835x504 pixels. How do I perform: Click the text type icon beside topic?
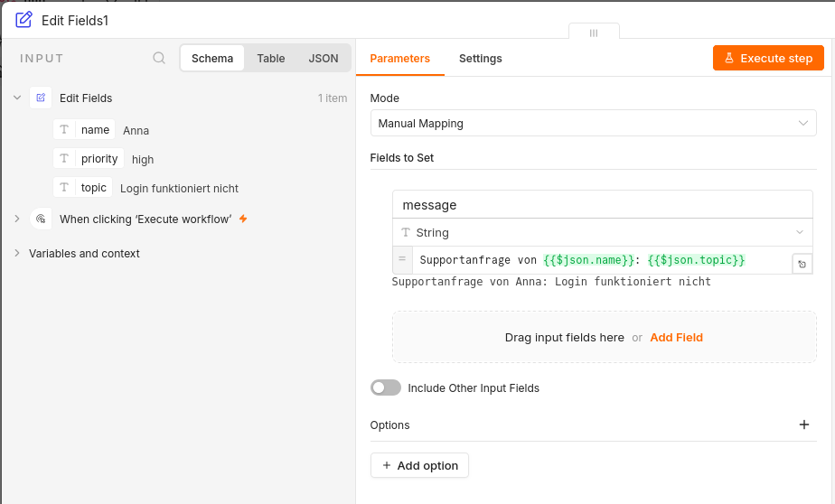point(64,187)
